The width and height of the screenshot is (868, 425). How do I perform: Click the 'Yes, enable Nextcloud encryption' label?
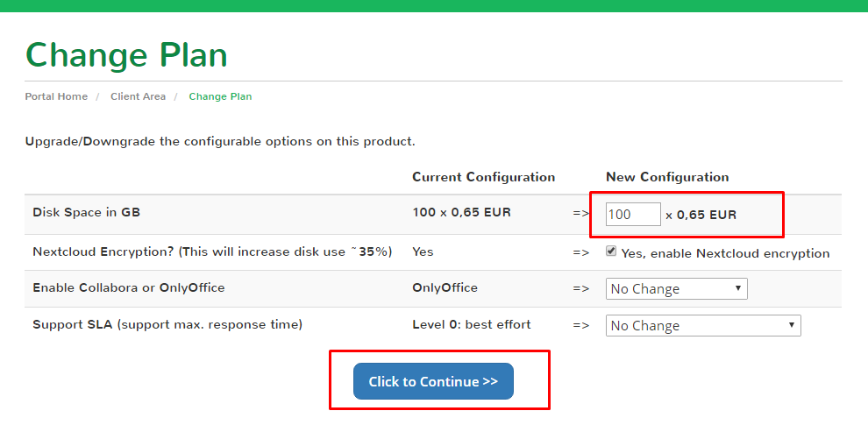pyautogui.click(x=725, y=253)
